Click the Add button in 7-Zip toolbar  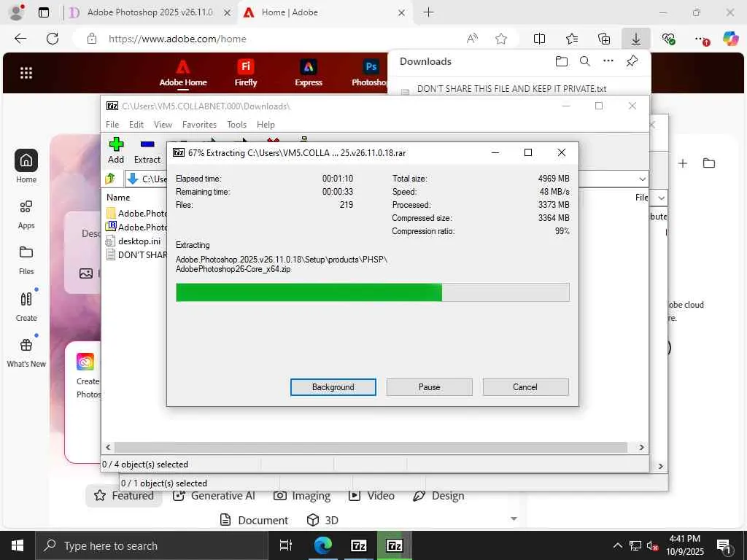116,150
